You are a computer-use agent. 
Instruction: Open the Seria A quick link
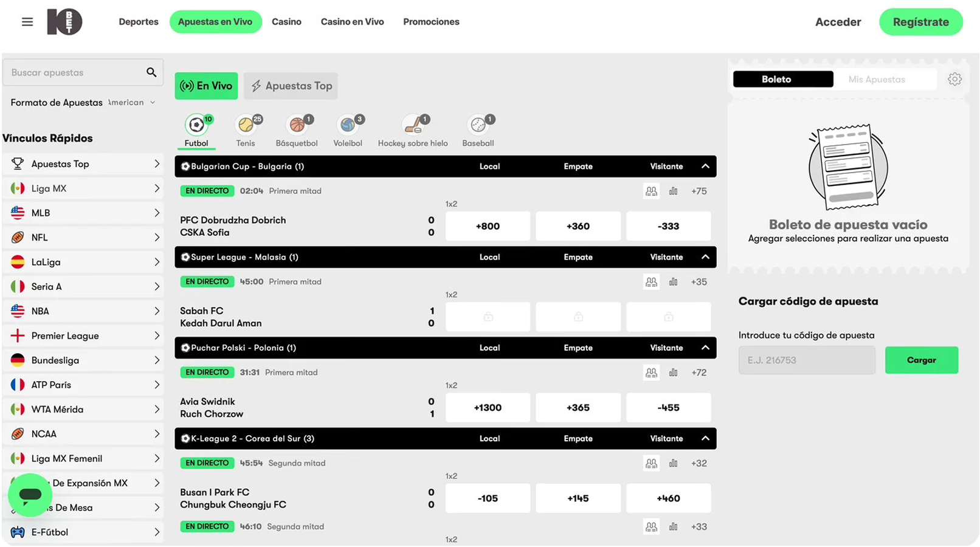pyautogui.click(x=83, y=286)
